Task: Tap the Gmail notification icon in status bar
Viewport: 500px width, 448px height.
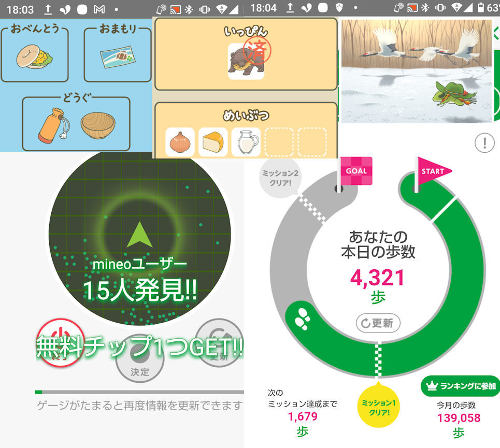Action: [99, 9]
